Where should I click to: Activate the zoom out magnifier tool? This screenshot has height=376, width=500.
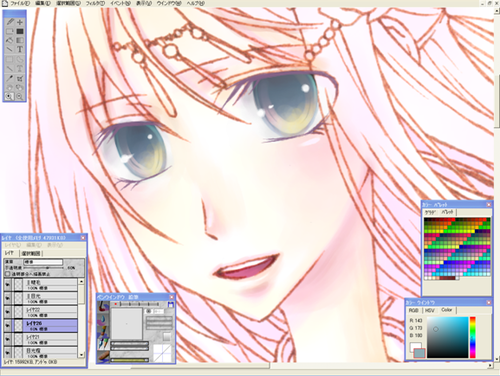[x=20, y=97]
